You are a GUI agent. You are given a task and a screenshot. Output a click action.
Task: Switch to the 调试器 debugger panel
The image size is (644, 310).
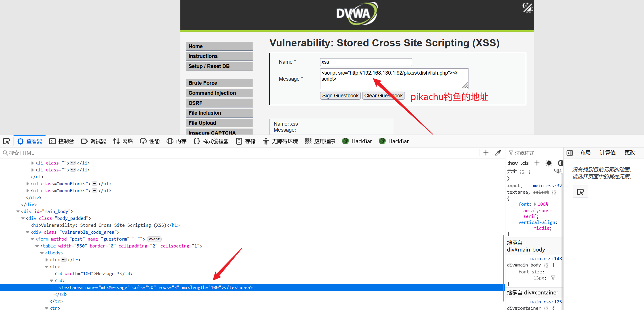coord(93,141)
